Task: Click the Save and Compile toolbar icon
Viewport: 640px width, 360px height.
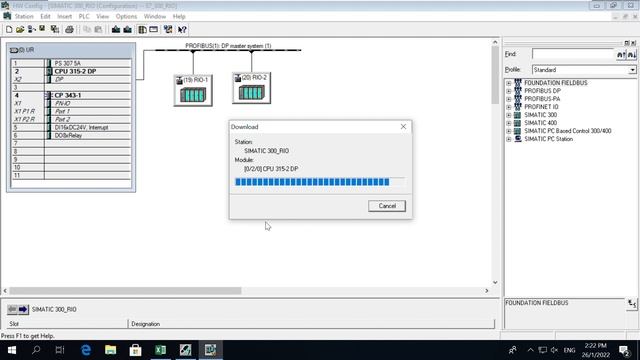Action: (54, 29)
